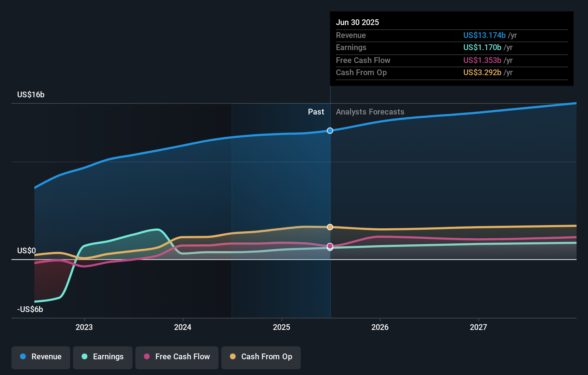This screenshot has height=375, width=588.
Task: Click the yellow Cash From Op legend dot
Action: tap(233, 357)
